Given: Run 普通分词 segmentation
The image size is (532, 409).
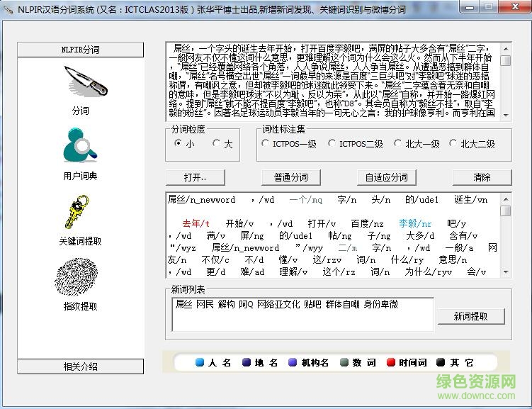Looking at the screenshot, I should tap(290, 177).
